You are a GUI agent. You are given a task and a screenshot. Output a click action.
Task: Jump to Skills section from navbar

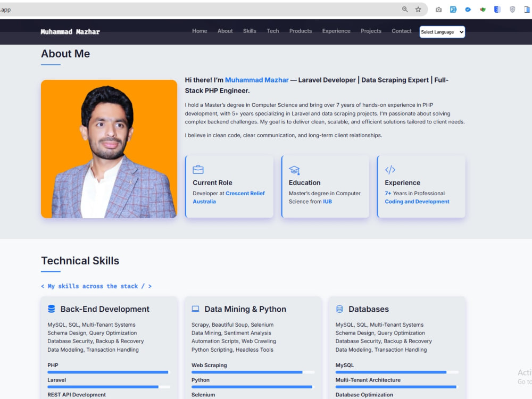[x=250, y=31]
